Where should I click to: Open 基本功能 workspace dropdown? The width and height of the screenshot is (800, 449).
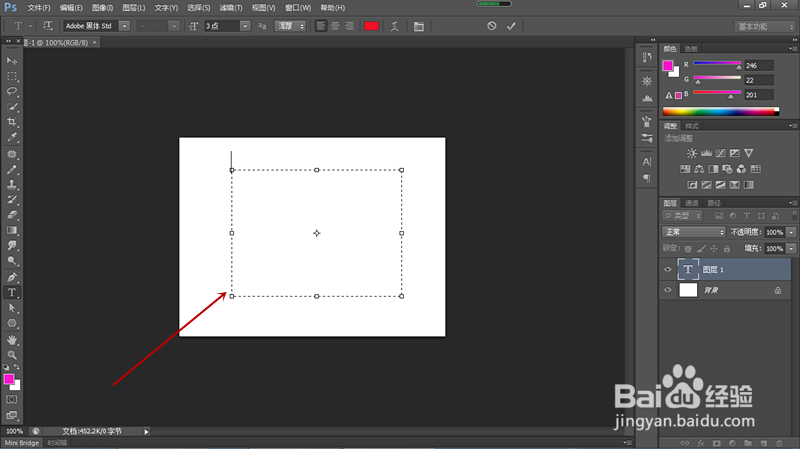pos(765,27)
